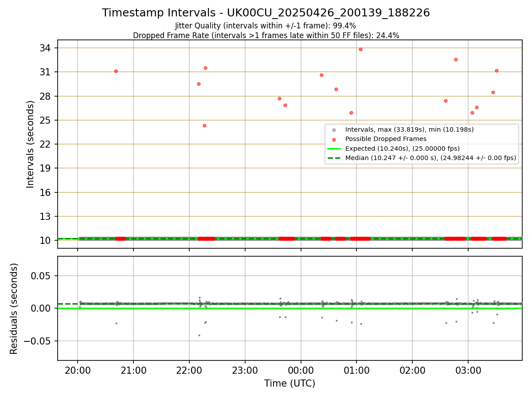The width and height of the screenshot is (532, 399).
Task: Click the x-axis tick label '00:00'
Action: pos(301,370)
